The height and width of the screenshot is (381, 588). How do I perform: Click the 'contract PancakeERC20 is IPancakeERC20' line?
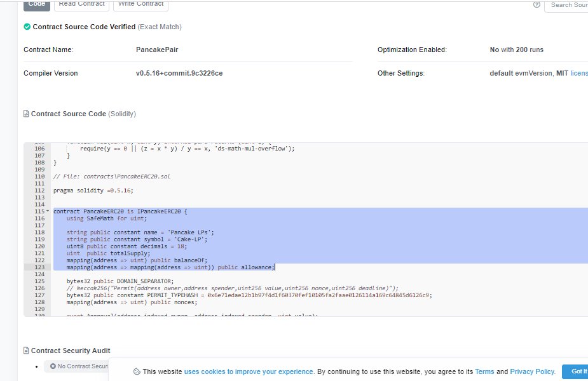coord(120,211)
